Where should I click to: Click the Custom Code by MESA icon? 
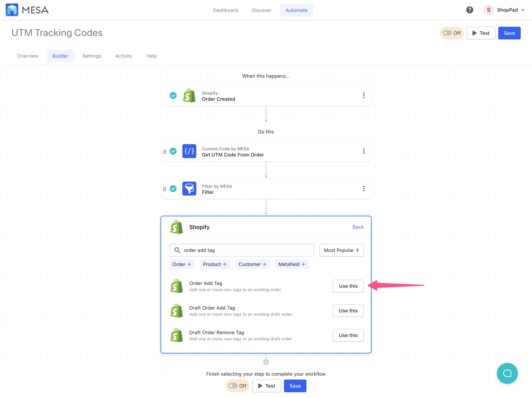(x=189, y=151)
